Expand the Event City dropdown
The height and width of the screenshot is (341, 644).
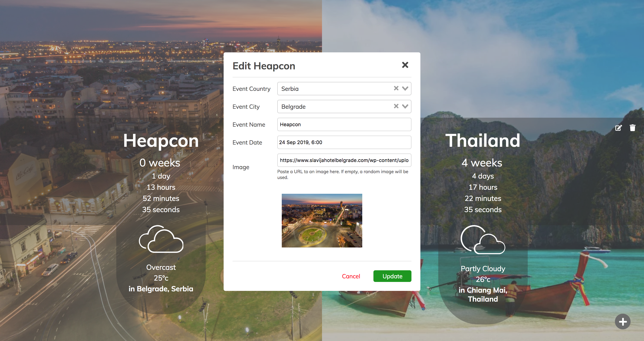[x=405, y=106]
